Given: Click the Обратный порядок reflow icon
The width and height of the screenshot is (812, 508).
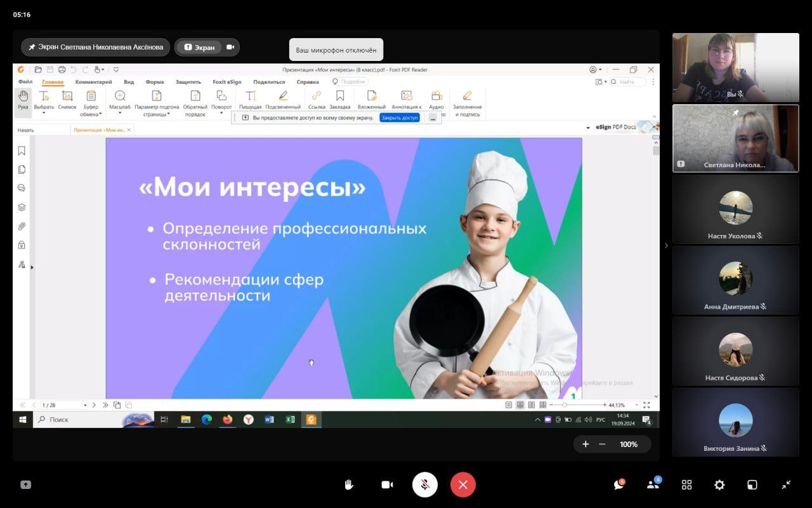Looking at the screenshot, I should [x=195, y=96].
